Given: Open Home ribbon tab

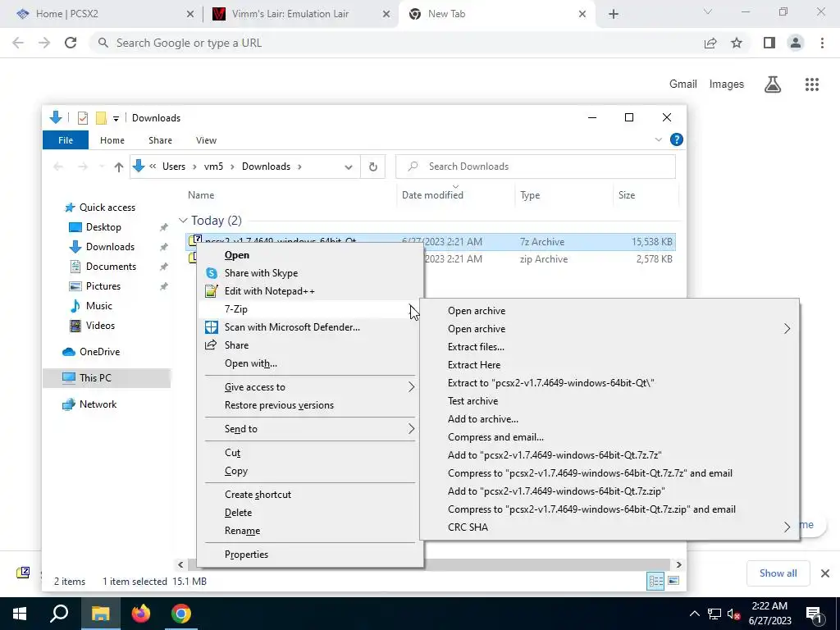Looking at the screenshot, I should [112, 139].
